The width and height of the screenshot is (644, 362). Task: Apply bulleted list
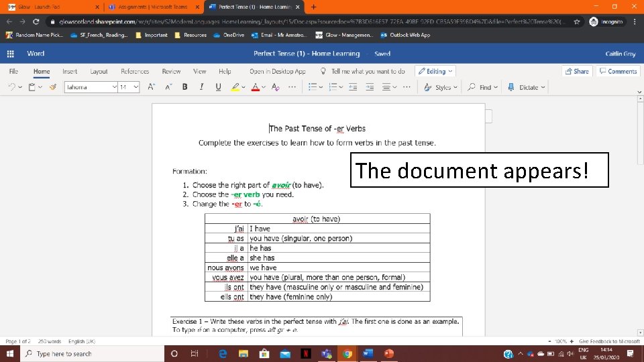pos(313,87)
